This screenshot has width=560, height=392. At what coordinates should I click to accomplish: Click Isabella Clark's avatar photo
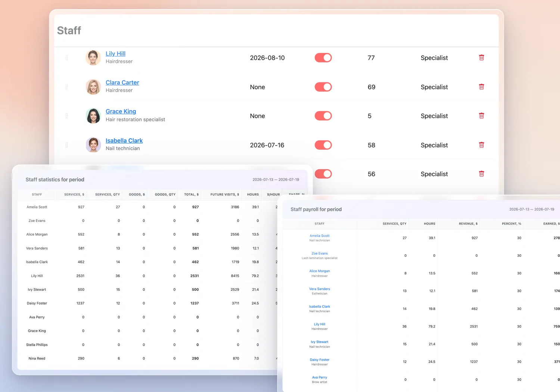click(x=93, y=145)
